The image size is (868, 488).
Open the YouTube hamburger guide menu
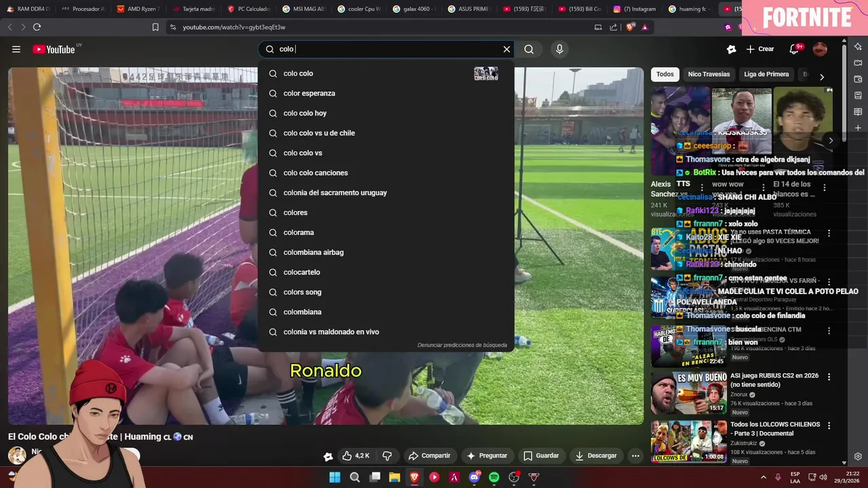click(16, 49)
